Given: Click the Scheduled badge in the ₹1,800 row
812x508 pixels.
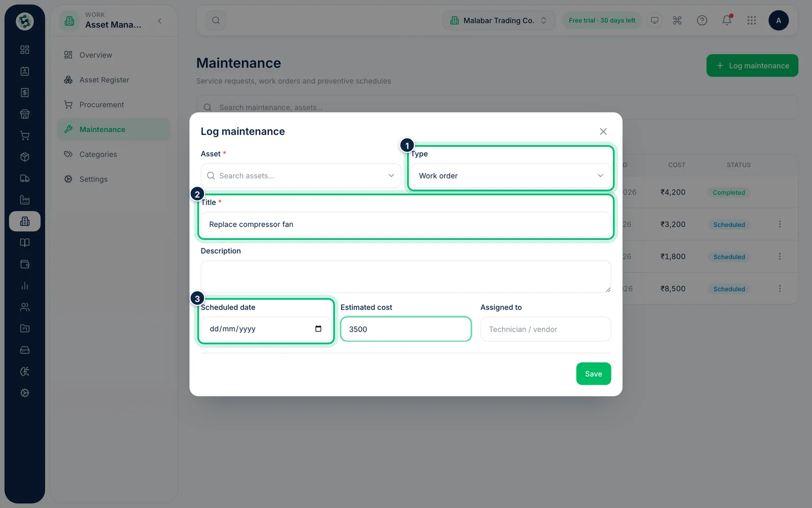Looking at the screenshot, I should (x=729, y=257).
